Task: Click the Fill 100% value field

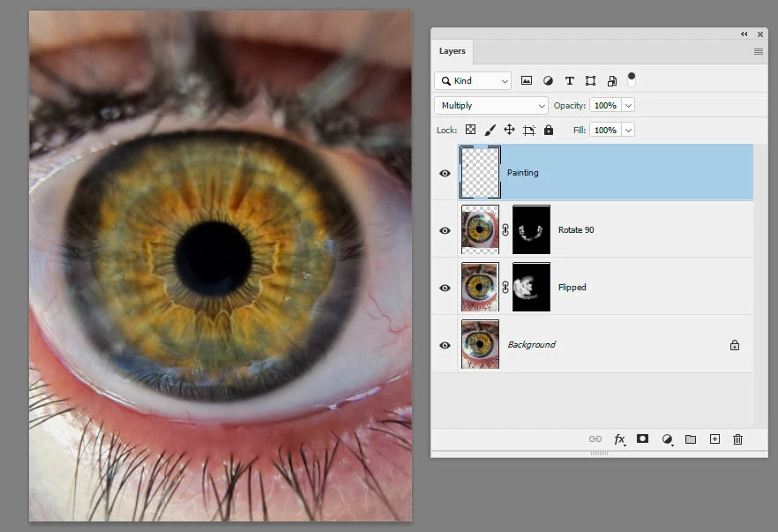Action: [605, 130]
